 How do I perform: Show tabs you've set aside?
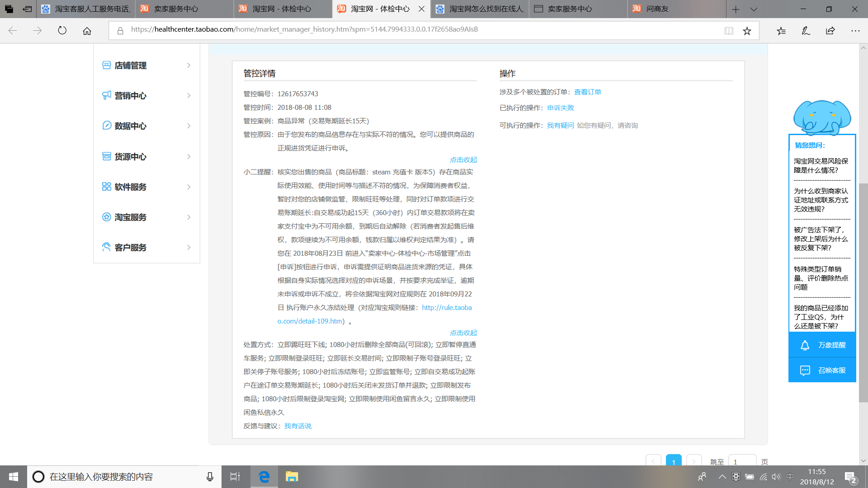tap(9, 9)
